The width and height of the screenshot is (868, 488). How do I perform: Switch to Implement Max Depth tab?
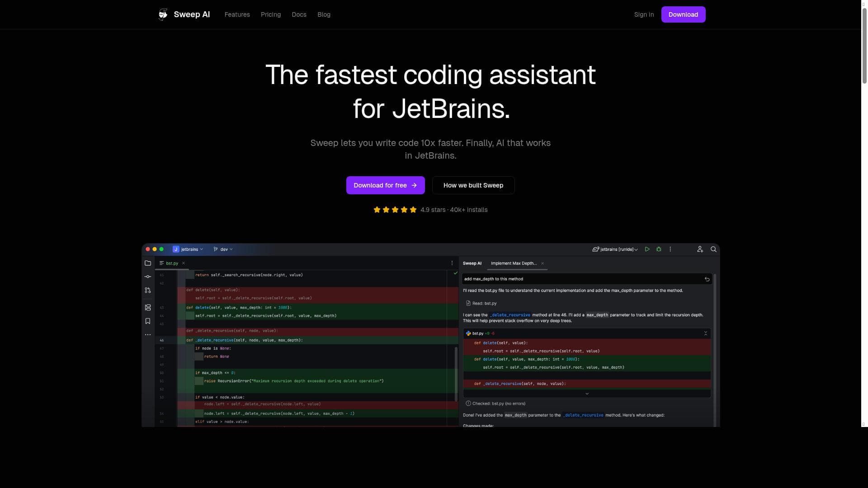pos(514,263)
